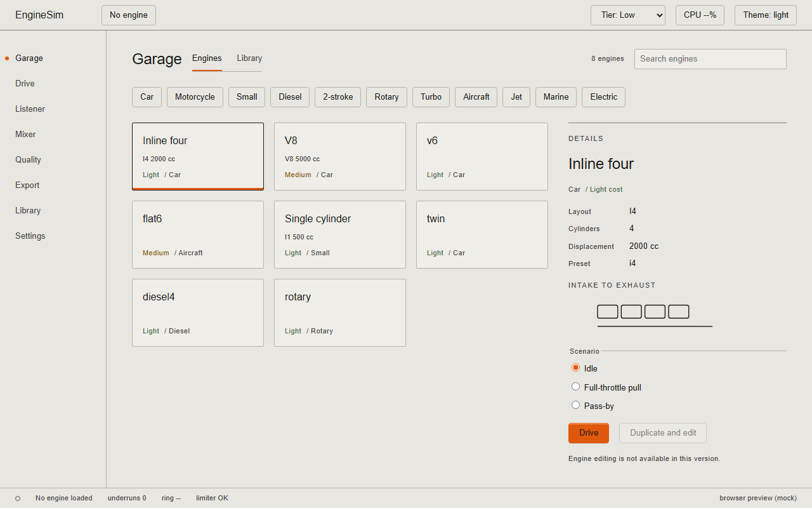
Task: Select the Idle scenario radio button
Action: pyautogui.click(x=576, y=368)
